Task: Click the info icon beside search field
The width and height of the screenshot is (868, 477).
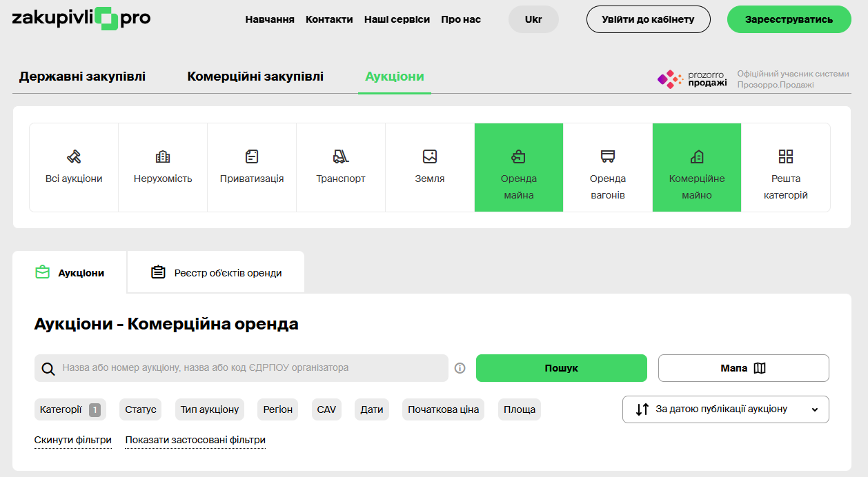Action: click(460, 368)
